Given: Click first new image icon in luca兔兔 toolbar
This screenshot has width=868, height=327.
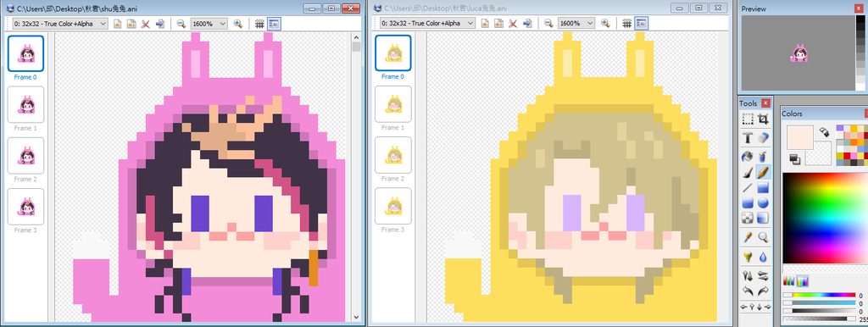Looking at the screenshot, I should coord(484,23).
